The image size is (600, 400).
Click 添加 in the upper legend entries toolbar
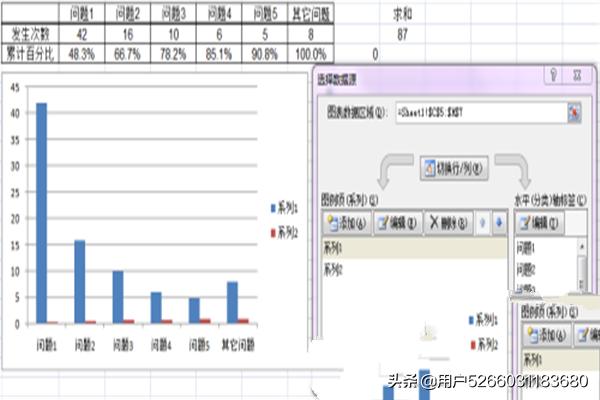(x=345, y=222)
